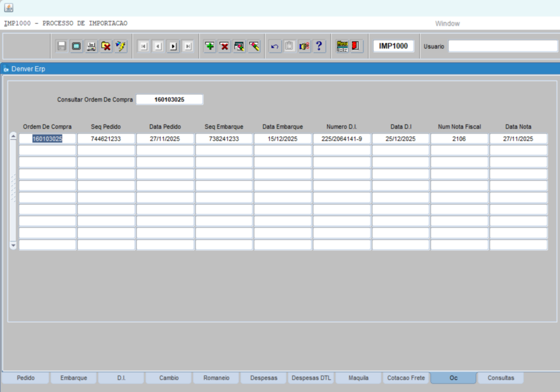Click the save diskette icon
Screen dimensions: 560x392
61,46
